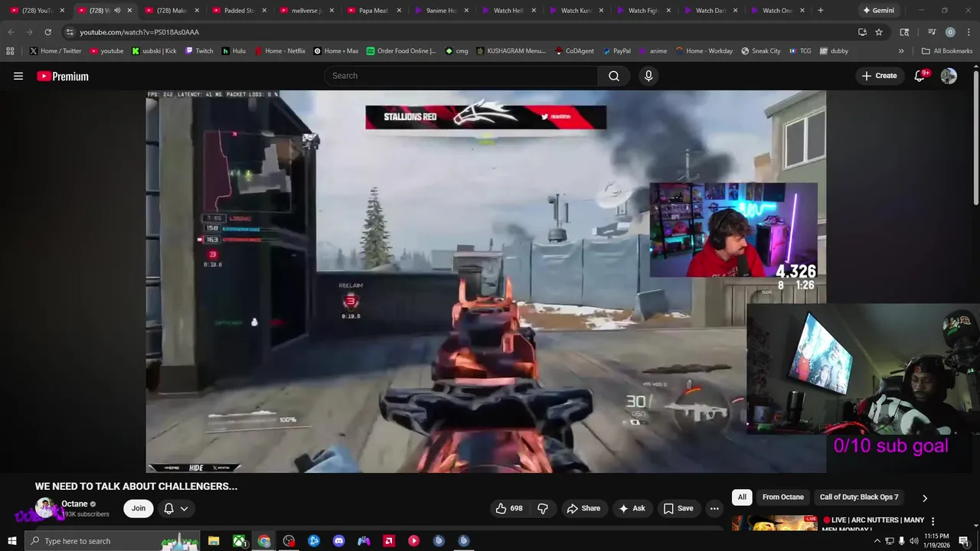Reload the page in Chrome
This screenshot has width=980, height=551.
point(47,32)
